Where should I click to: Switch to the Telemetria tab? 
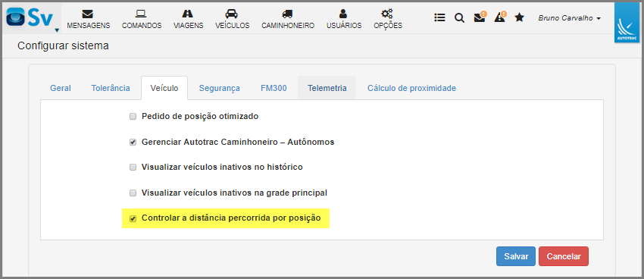(327, 88)
